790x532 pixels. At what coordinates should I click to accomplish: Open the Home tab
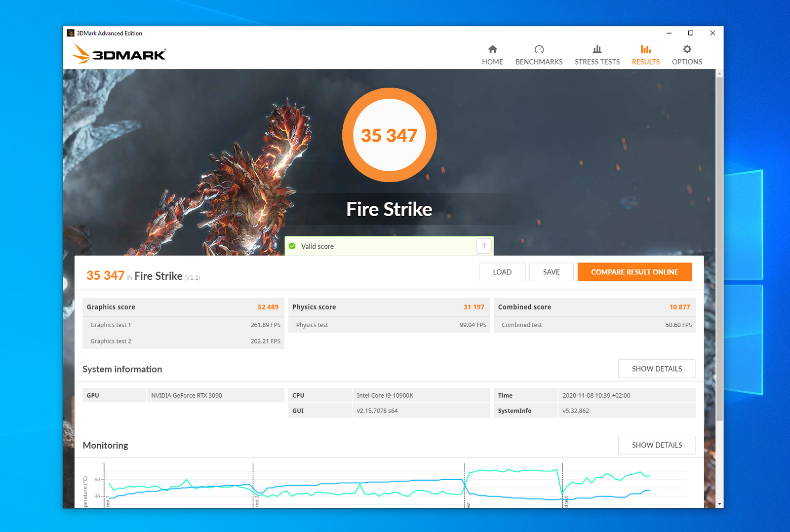click(492, 55)
